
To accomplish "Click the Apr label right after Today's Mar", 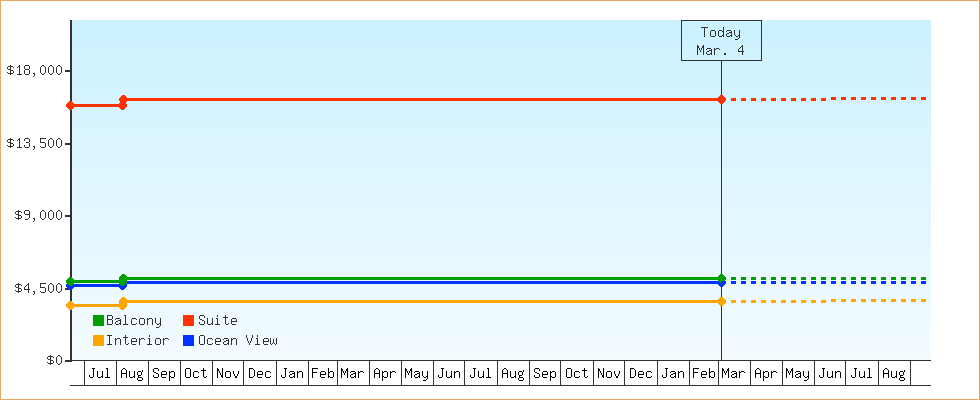I will coord(766,374).
